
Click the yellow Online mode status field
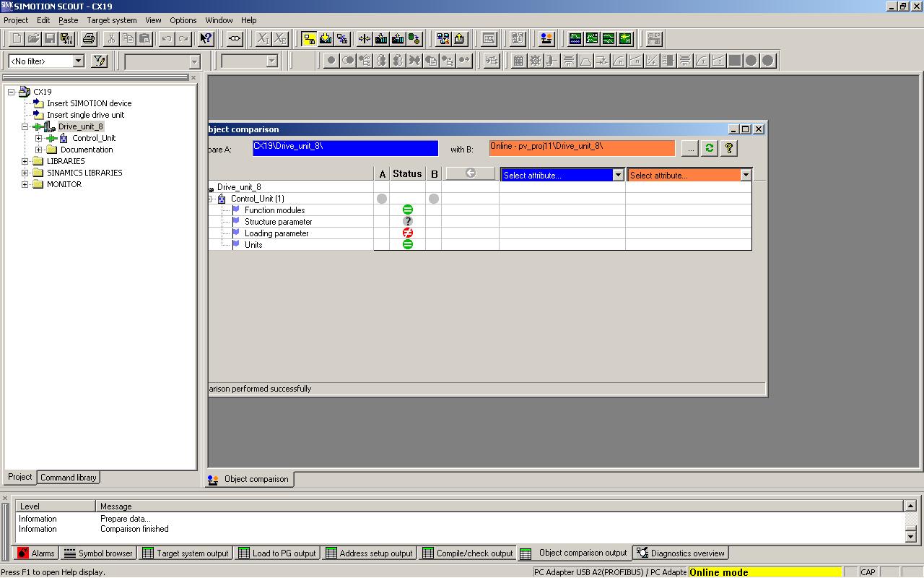[x=765, y=572]
